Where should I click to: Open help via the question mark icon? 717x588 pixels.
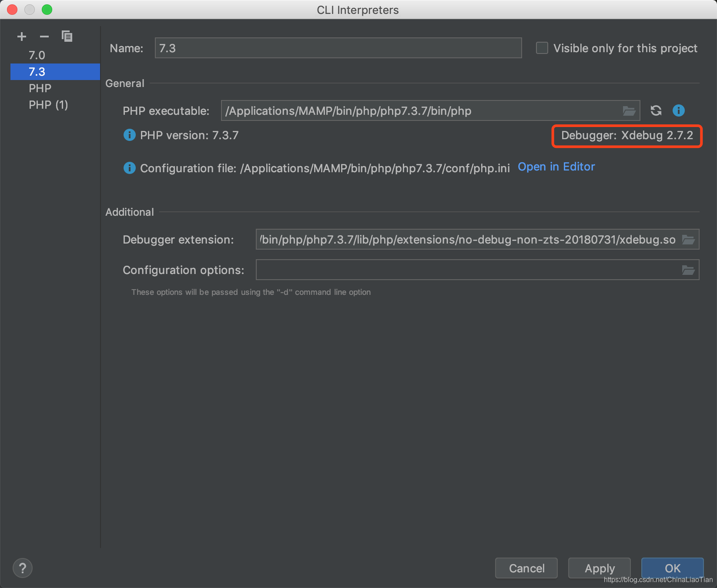click(23, 568)
